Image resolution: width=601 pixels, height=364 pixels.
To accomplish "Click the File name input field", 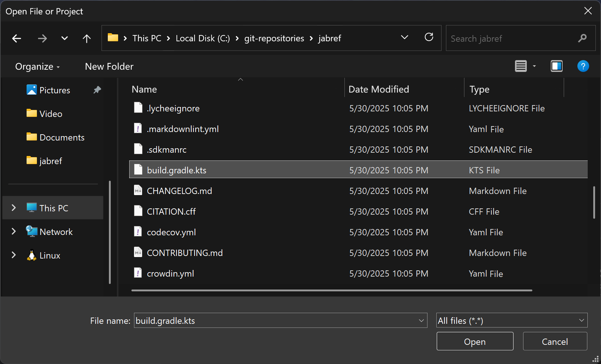I will tap(276, 320).
